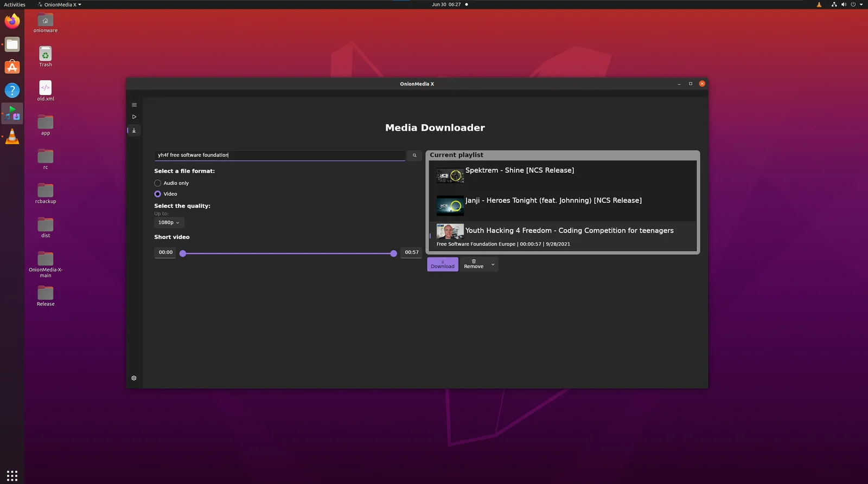Click the 00:57 end time field
The image size is (868, 484).
pos(412,253)
